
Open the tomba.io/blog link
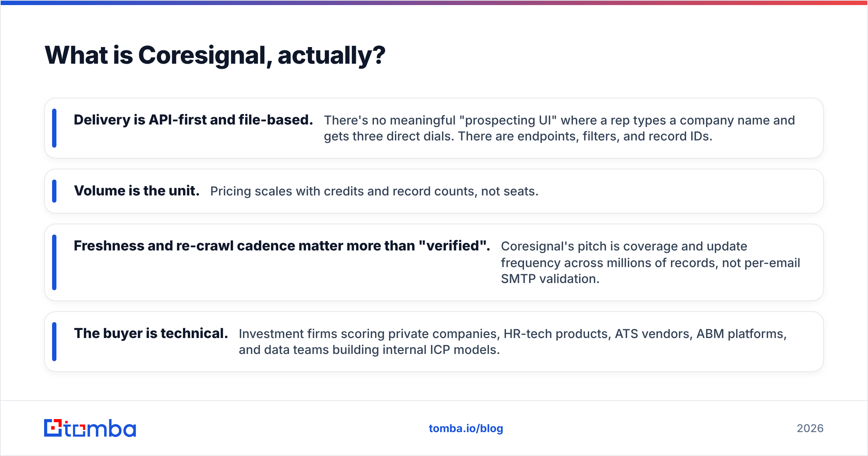[466, 428]
